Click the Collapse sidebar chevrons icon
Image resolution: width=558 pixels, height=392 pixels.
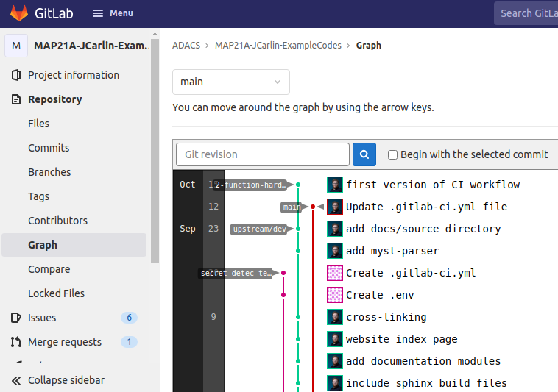[x=16, y=381]
